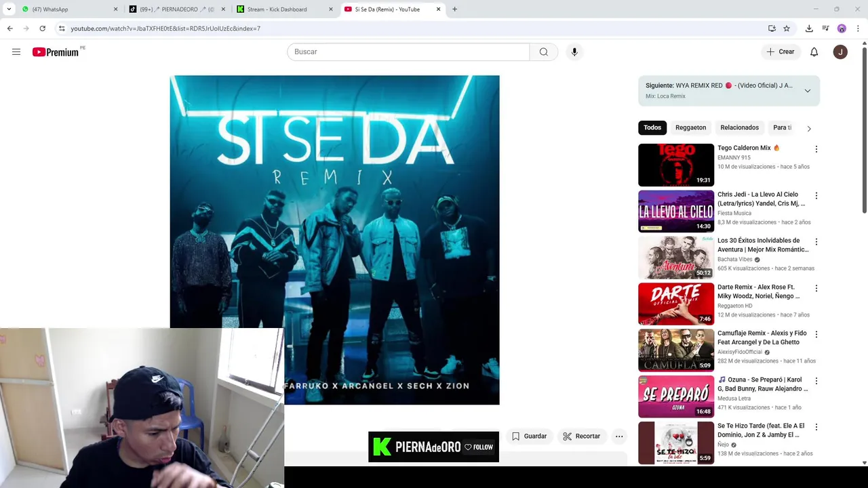The width and height of the screenshot is (868, 488).
Task: Click the address bar URL
Action: tap(165, 28)
